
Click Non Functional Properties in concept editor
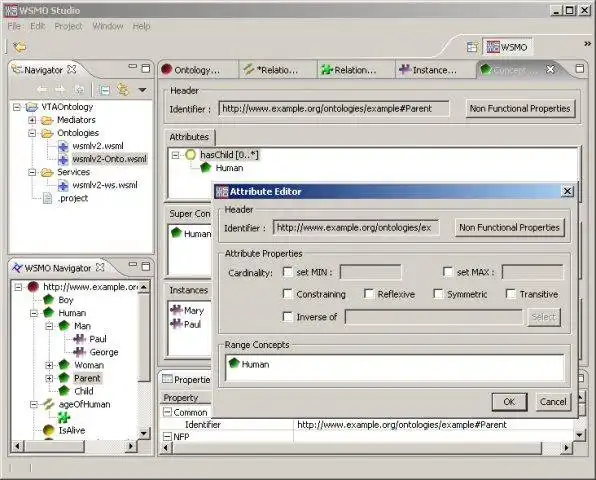[520, 109]
